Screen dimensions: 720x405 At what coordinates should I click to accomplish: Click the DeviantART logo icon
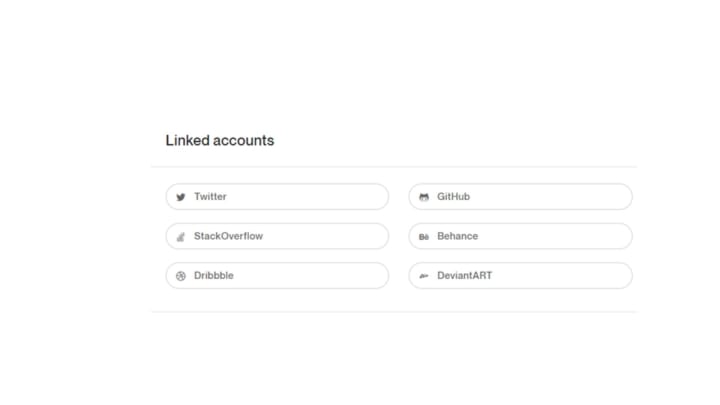click(x=424, y=276)
